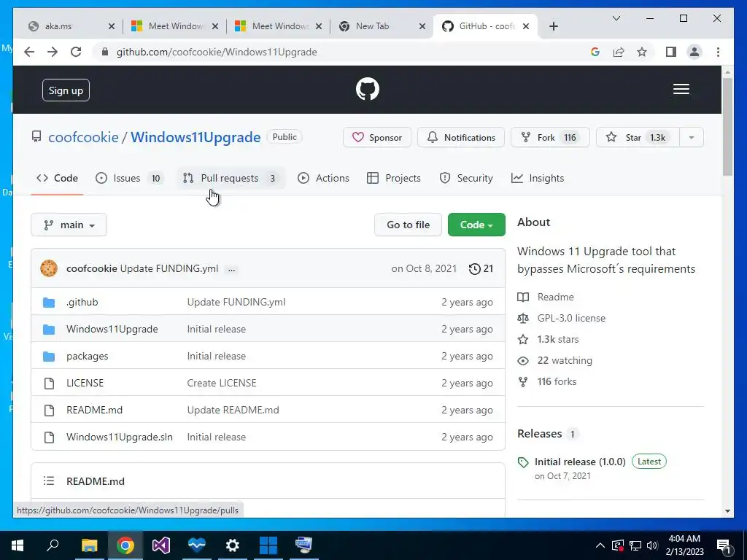Click the page vertical scrollbar thumb

[727, 126]
